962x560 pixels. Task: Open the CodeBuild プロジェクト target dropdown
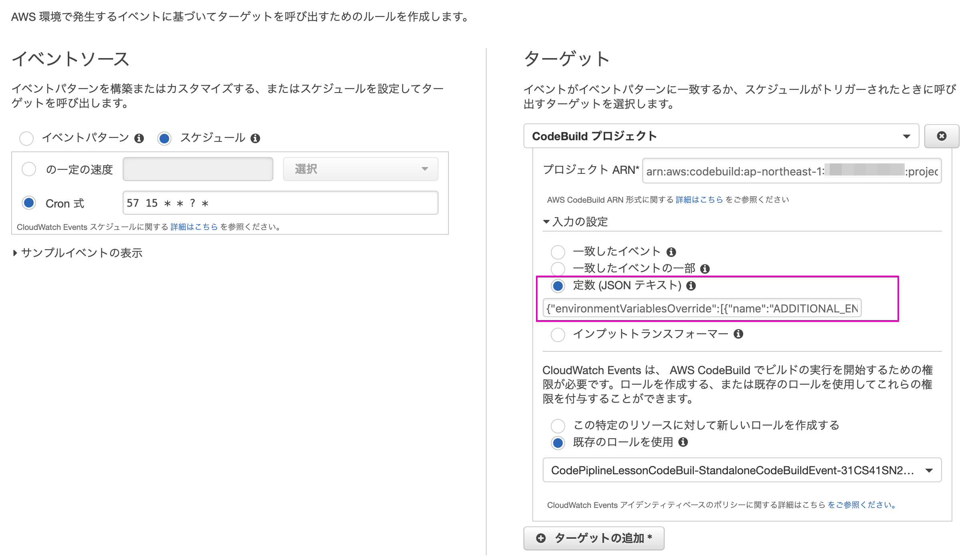[721, 136]
